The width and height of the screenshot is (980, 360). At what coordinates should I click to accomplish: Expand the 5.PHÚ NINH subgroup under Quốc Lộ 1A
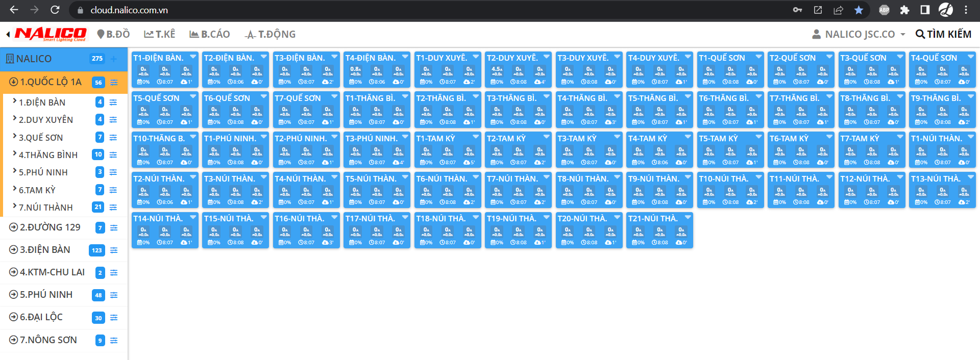15,171
